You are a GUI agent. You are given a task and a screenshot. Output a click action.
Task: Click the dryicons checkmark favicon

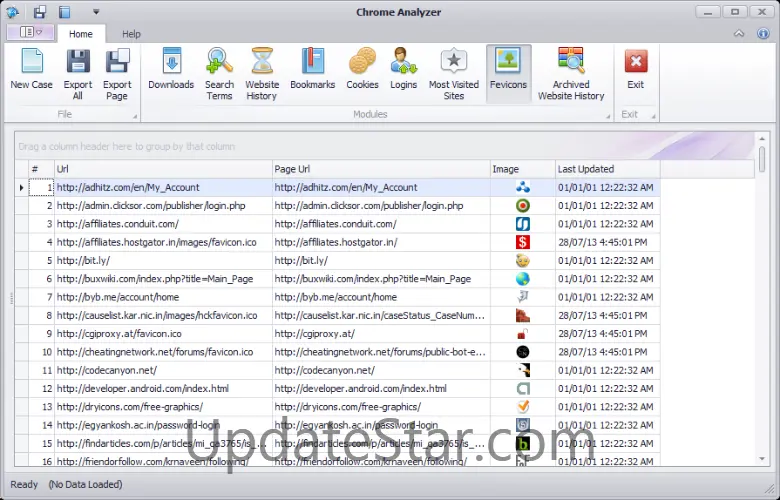pyautogui.click(x=523, y=407)
